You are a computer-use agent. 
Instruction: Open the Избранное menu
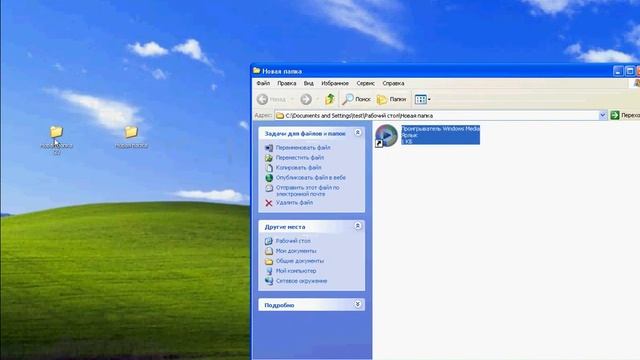[x=335, y=83]
